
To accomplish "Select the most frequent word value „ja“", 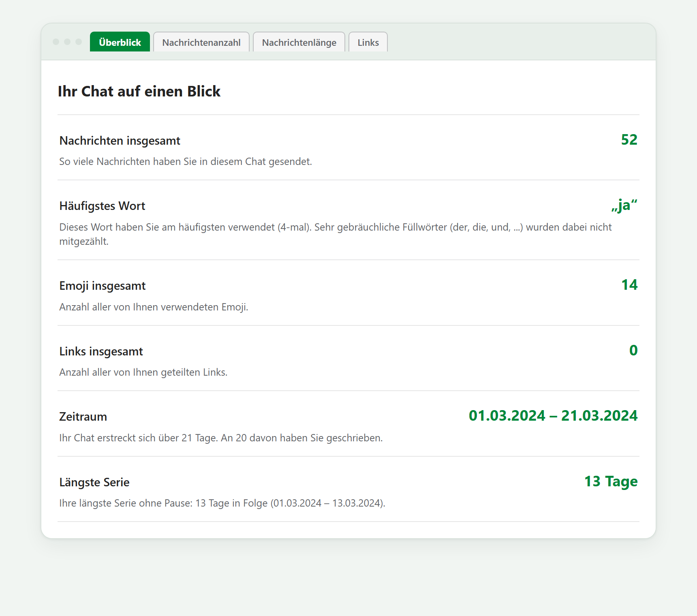I will [x=624, y=205].
